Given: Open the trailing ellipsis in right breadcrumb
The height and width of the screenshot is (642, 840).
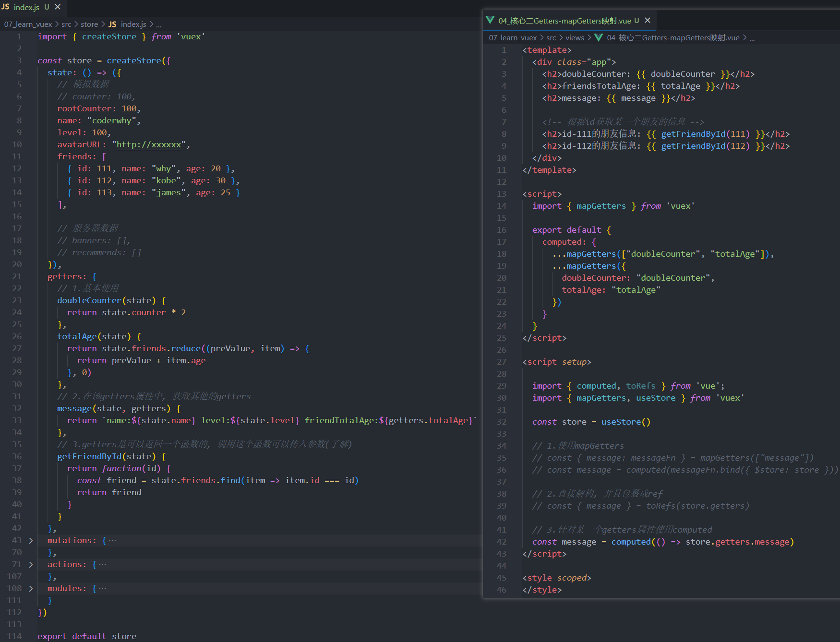Looking at the screenshot, I should pyautogui.click(x=752, y=38).
